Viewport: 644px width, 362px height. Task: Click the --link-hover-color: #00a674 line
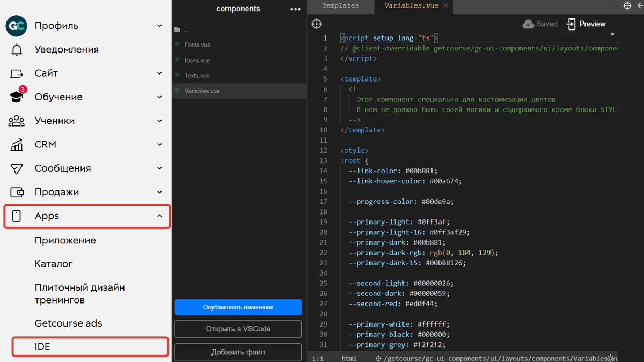[405, 181]
